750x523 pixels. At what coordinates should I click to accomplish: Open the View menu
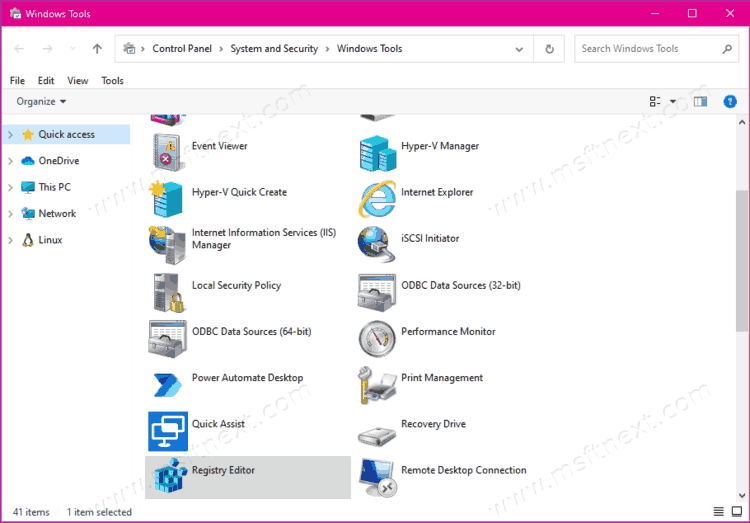[x=77, y=81]
